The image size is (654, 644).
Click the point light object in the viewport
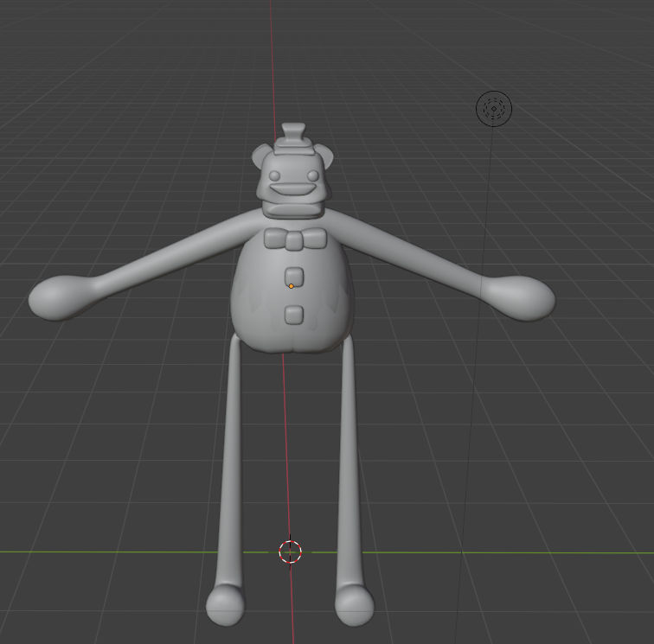click(x=494, y=108)
